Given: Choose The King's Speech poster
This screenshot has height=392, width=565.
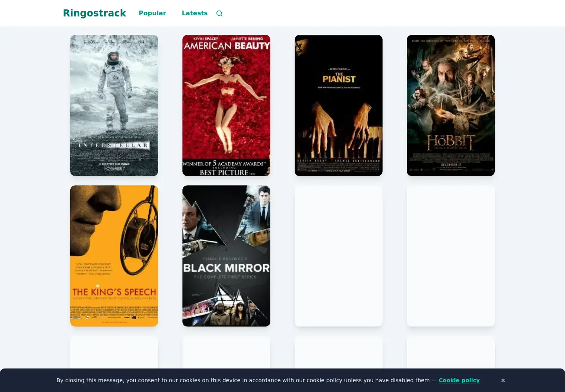Looking at the screenshot, I should [x=114, y=256].
